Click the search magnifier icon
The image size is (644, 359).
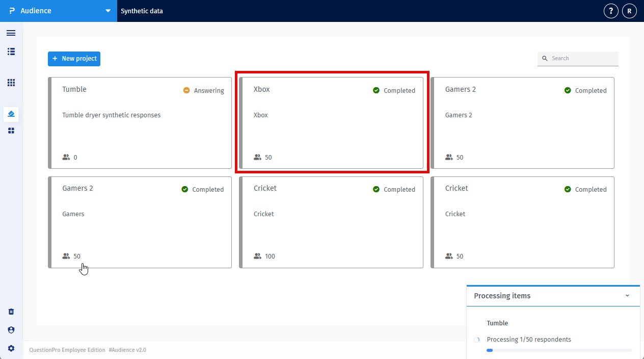(544, 59)
